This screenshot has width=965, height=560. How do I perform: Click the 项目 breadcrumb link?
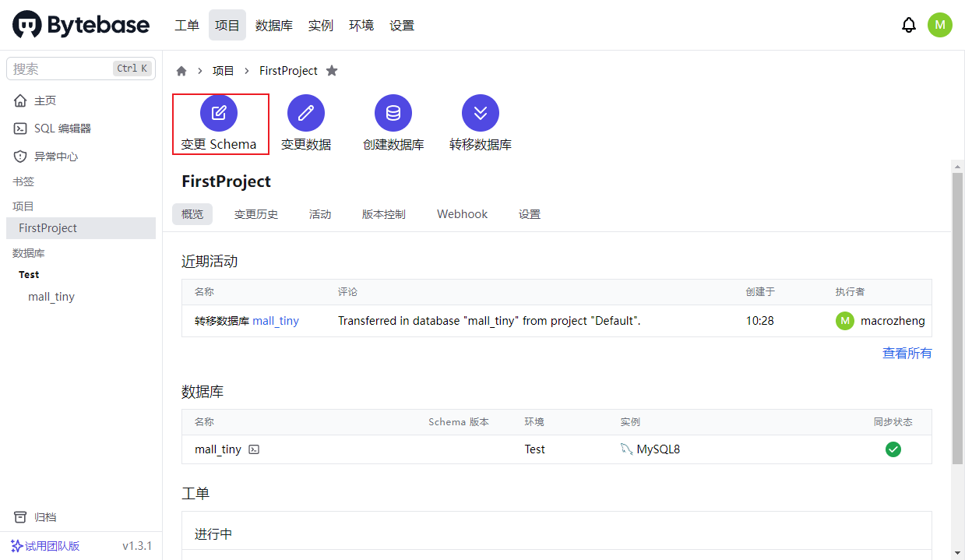224,71
